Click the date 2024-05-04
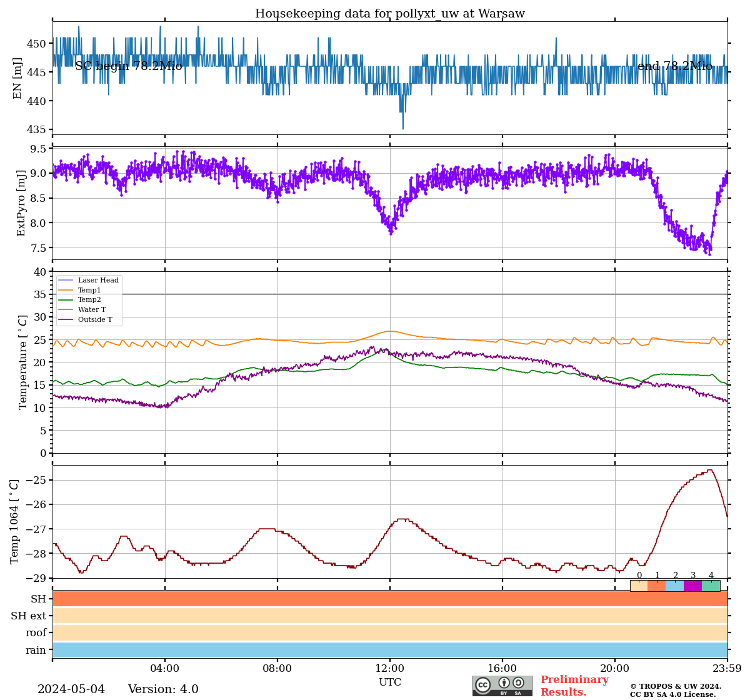 (71, 689)
